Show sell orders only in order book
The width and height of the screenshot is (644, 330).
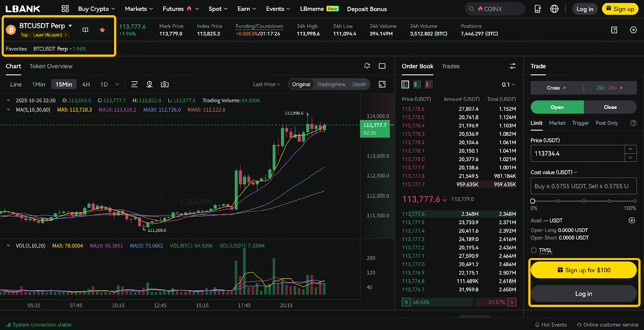tap(429, 84)
